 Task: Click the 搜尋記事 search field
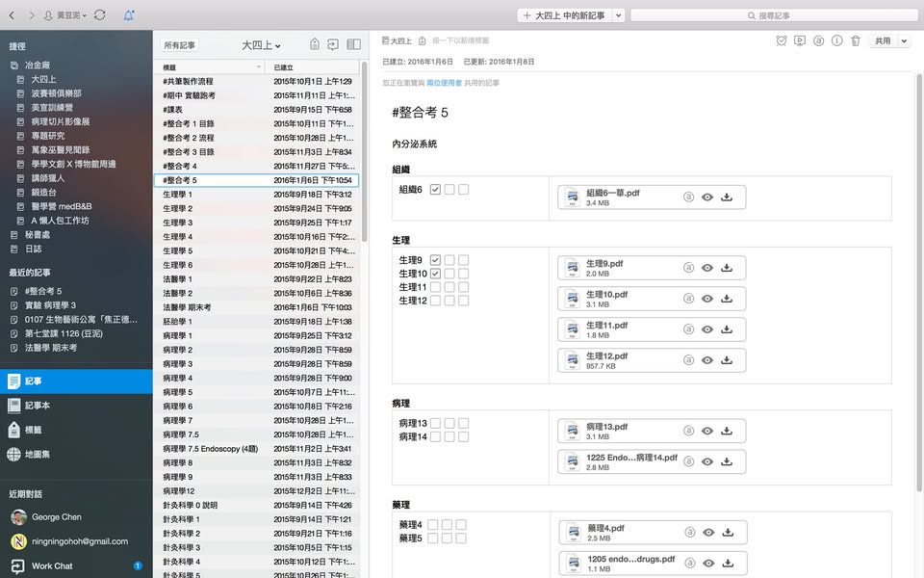click(770, 15)
